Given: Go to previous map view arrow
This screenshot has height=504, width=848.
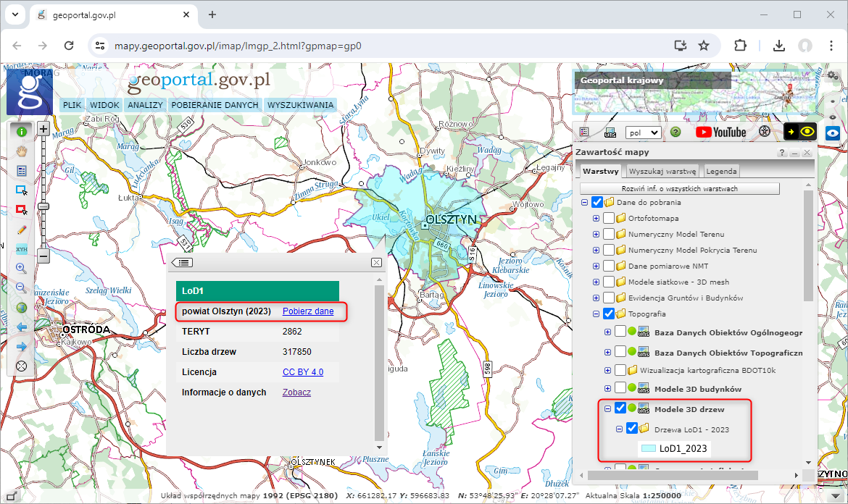Looking at the screenshot, I should pyautogui.click(x=22, y=327).
